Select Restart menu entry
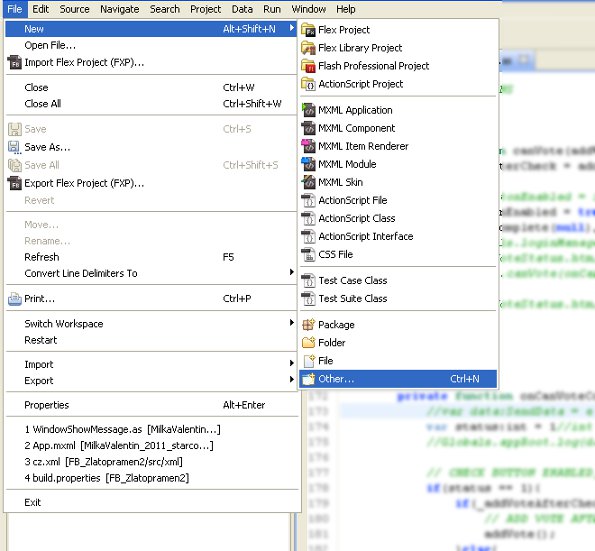 click(151, 340)
